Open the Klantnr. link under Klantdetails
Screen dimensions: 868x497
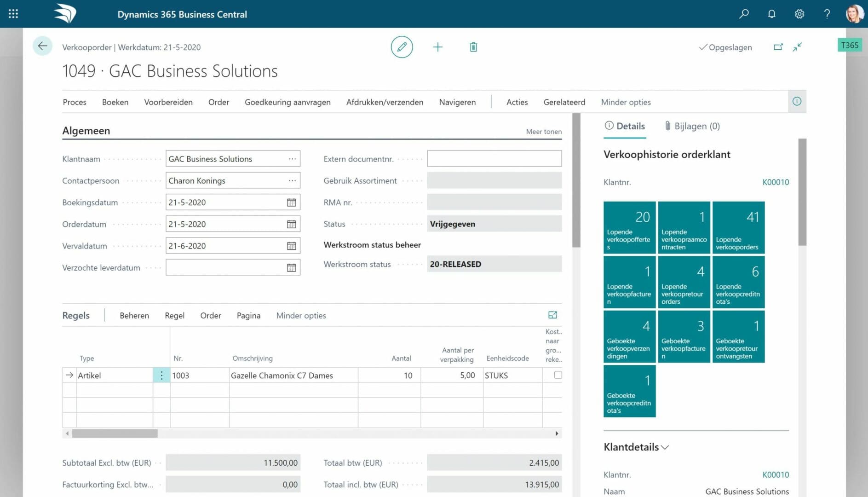point(776,475)
